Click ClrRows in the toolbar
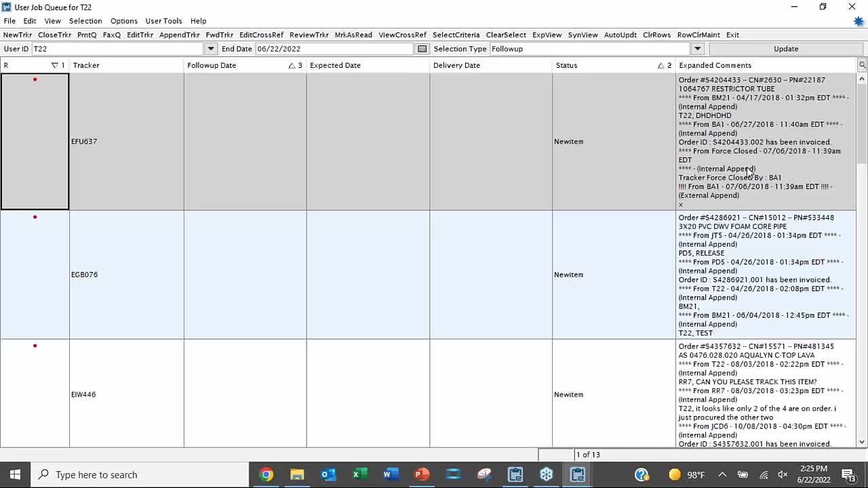The width and height of the screenshot is (868, 488). point(657,35)
